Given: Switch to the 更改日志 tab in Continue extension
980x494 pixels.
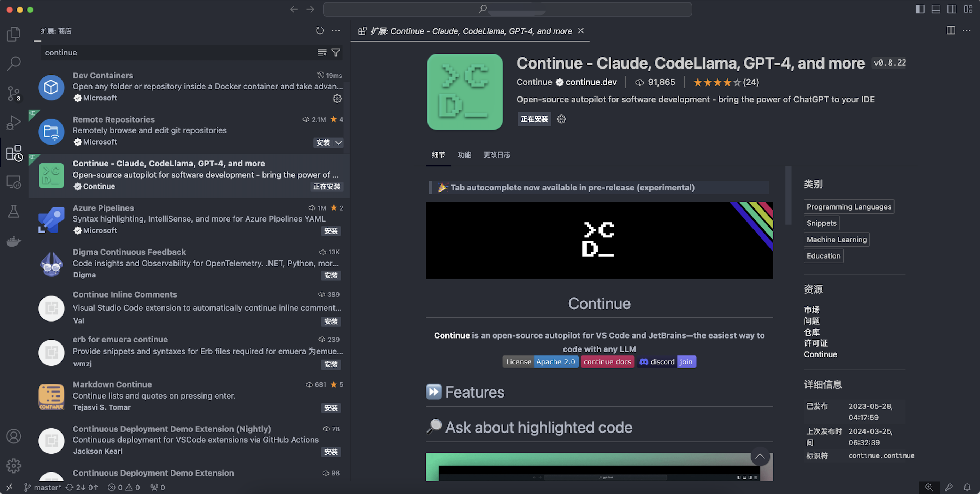Looking at the screenshot, I should click(x=496, y=154).
